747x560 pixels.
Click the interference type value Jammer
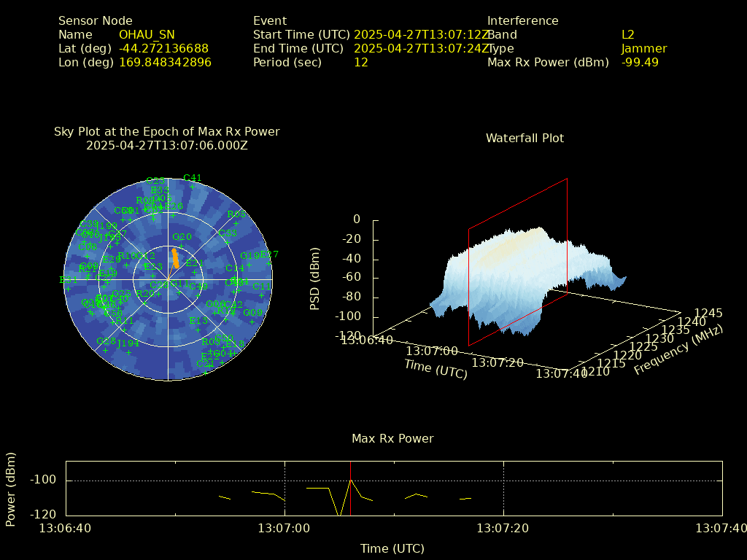pos(644,49)
